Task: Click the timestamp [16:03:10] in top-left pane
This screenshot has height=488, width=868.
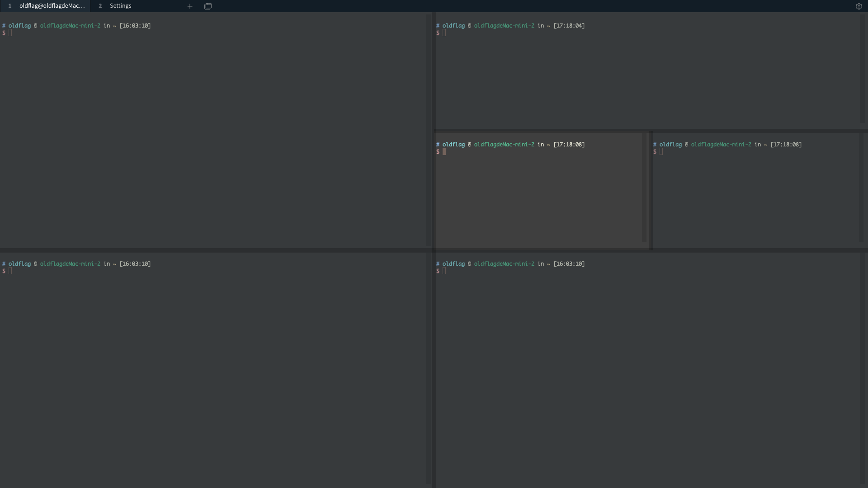Action: coord(135,26)
